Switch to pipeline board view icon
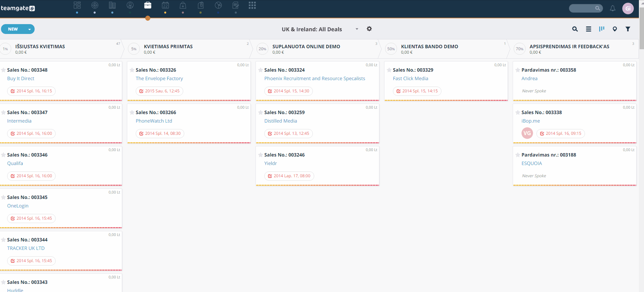Viewport: 644px width, 292px height. [602, 29]
